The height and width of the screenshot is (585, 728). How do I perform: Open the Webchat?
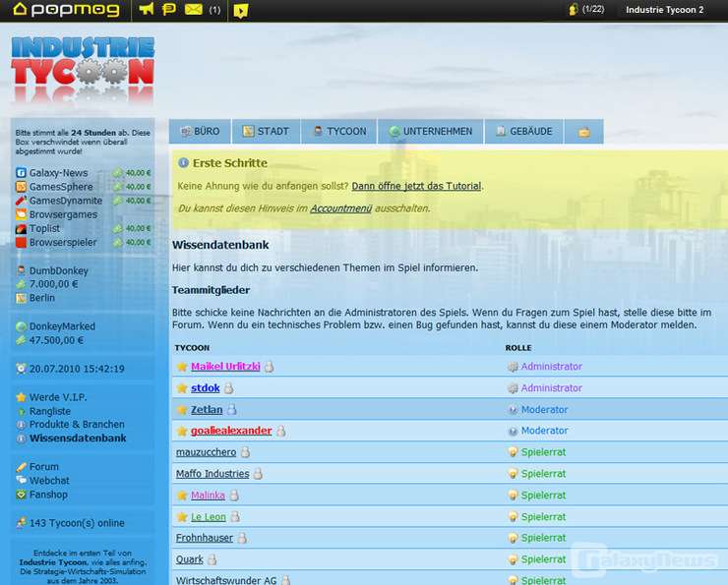point(49,481)
